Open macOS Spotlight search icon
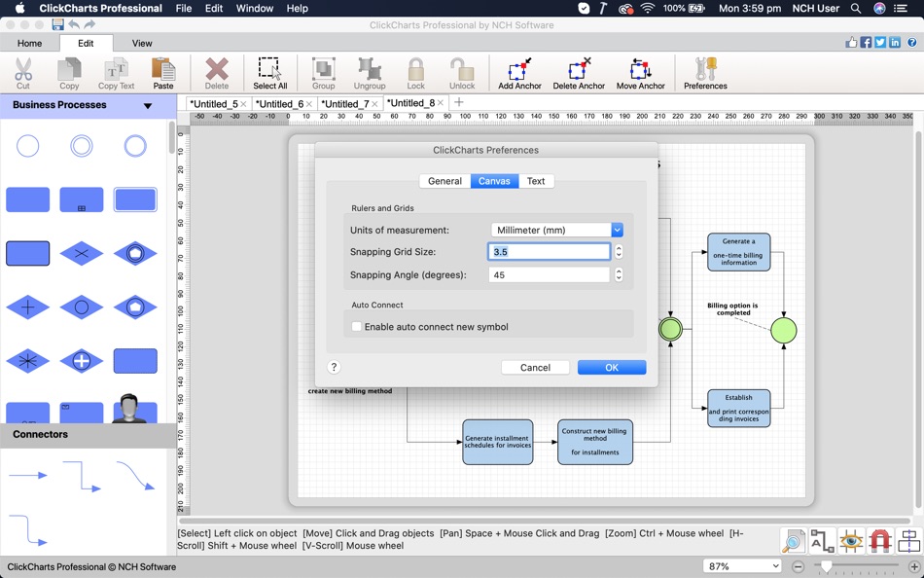 pos(856,8)
